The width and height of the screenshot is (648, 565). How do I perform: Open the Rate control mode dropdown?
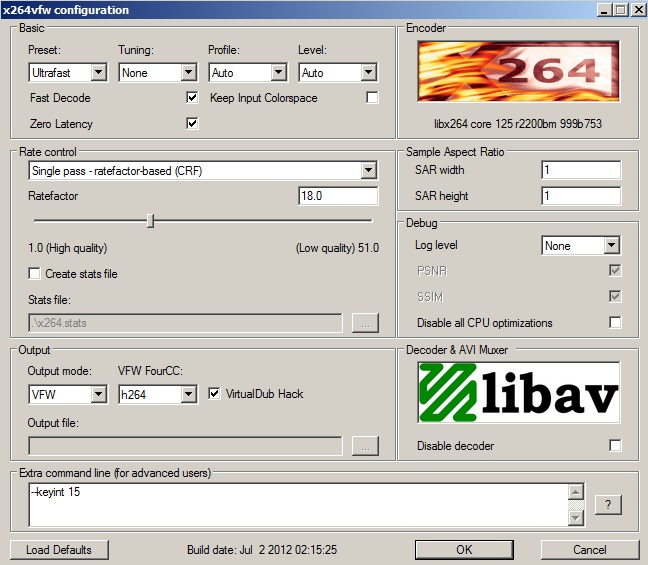click(203, 171)
